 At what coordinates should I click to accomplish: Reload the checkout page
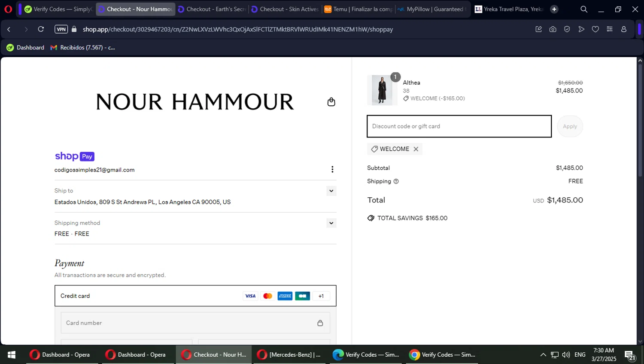[41, 29]
